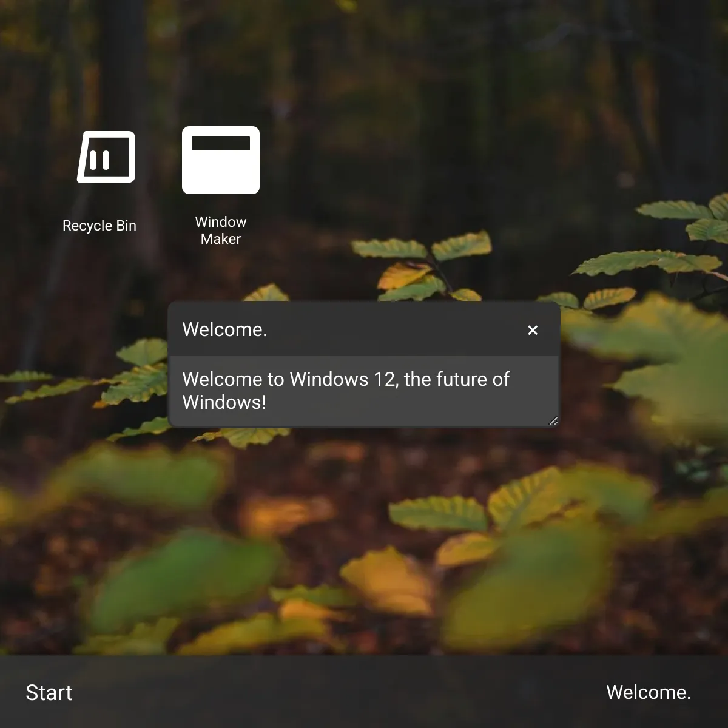This screenshot has height=728, width=728.
Task: Select the Welcome. taskbar entry
Action: coord(649,692)
